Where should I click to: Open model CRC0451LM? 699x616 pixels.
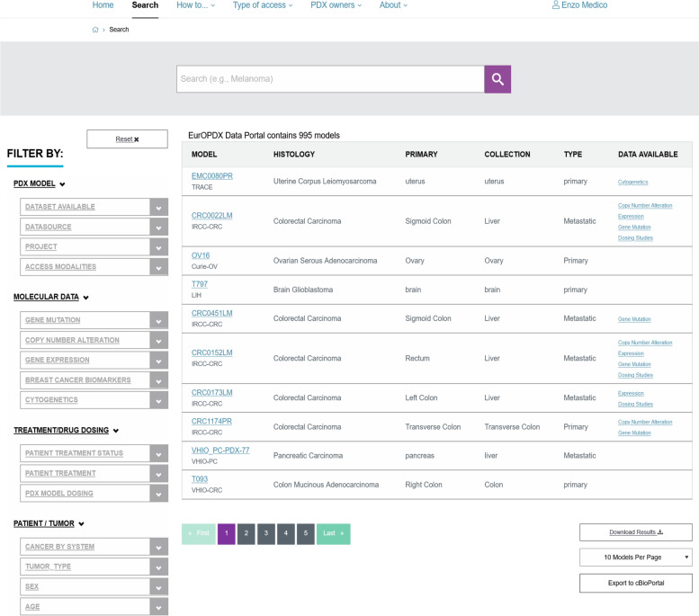(x=211, y=313)
